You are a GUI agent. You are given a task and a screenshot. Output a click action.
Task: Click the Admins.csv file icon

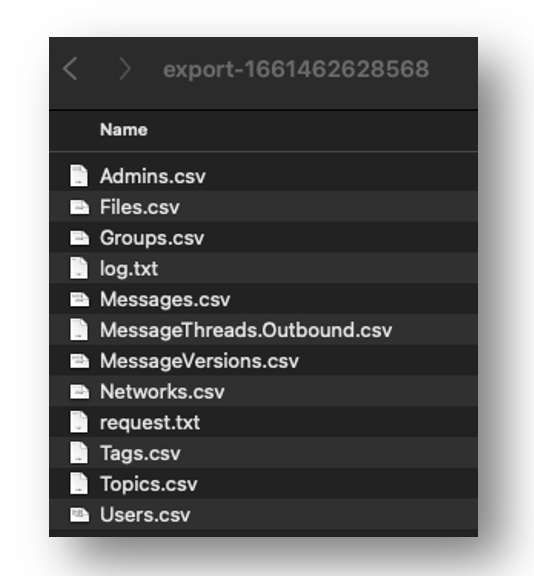[x=79, y=176]
